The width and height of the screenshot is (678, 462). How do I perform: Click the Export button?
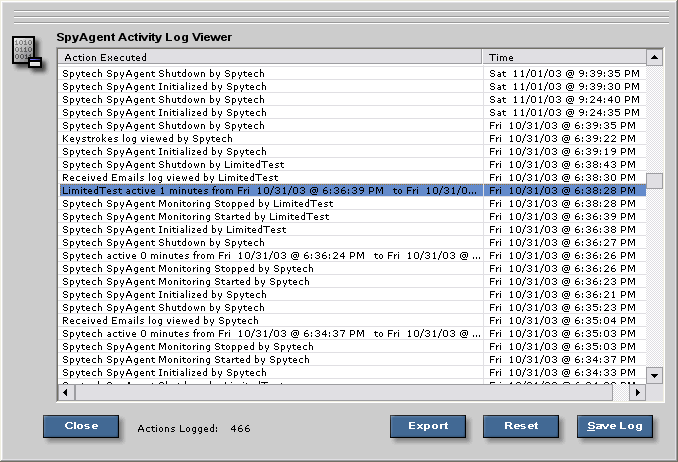point(428,426)
